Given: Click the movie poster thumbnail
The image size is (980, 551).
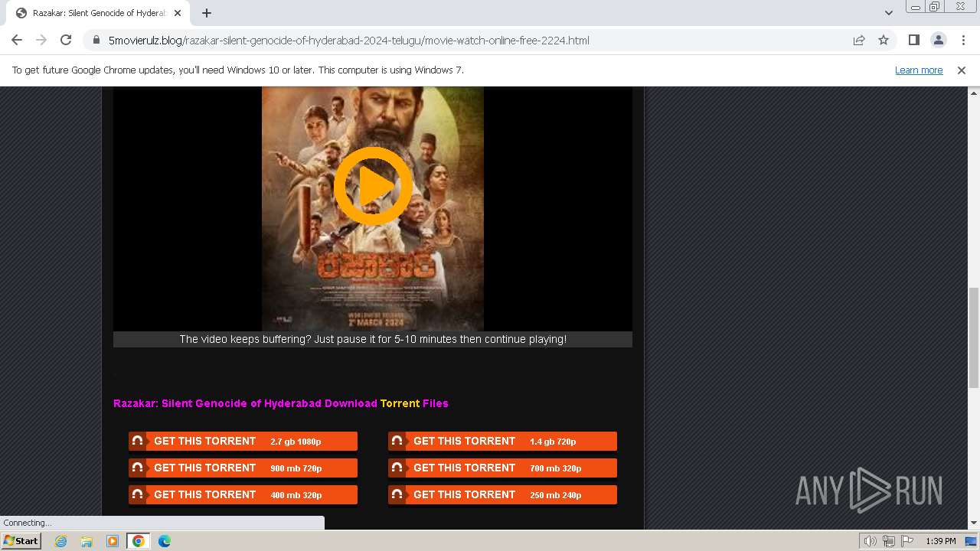Looking at the screenshot, I should [x=373, y=209].
